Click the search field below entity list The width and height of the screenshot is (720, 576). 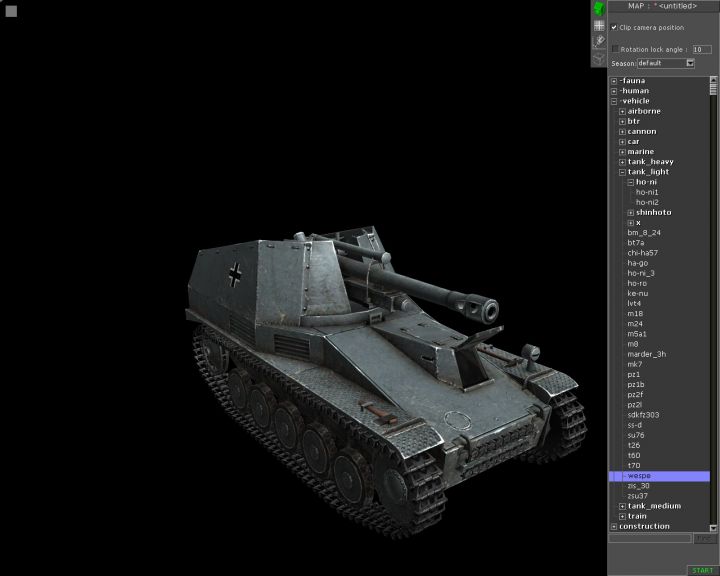[x=650, y=538]
